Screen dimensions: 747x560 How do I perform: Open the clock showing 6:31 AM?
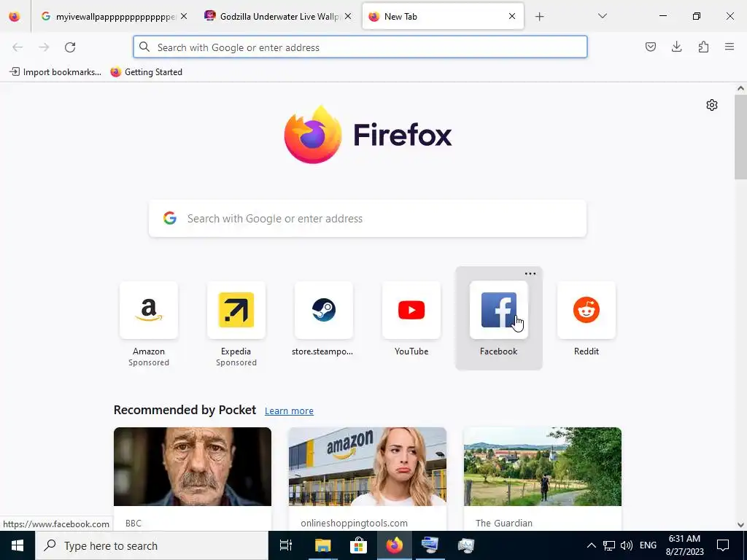click(684, 545)
